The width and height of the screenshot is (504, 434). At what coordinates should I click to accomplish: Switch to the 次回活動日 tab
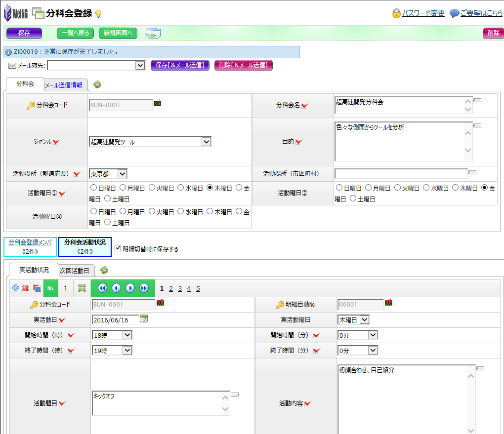[74, 271]
